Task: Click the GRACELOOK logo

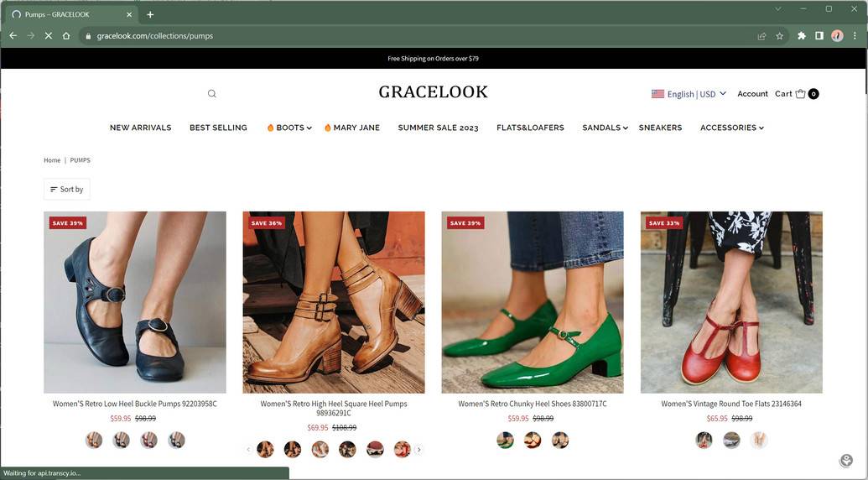Action: click(x=433, y=92)
